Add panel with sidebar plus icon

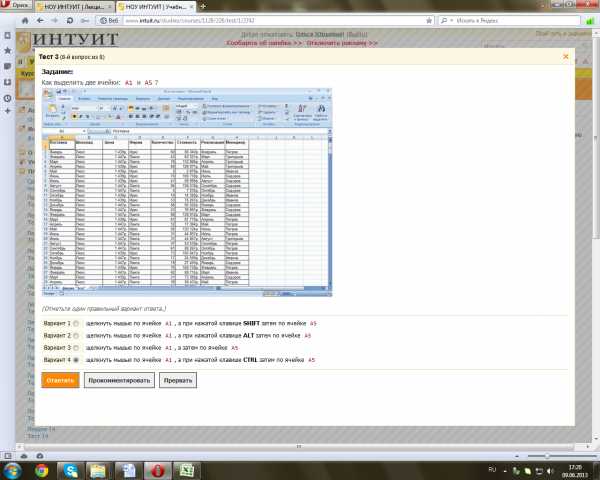tap(7, 111)
